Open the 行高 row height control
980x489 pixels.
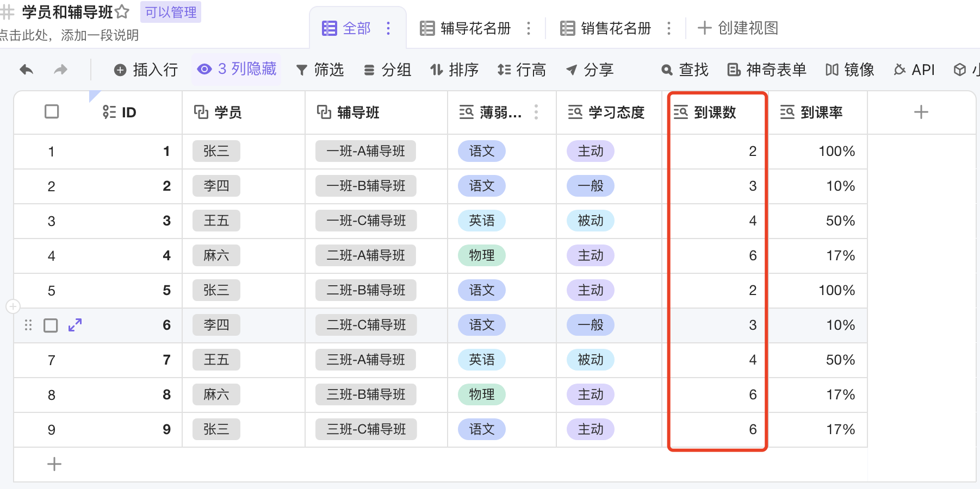coord(522,70)
